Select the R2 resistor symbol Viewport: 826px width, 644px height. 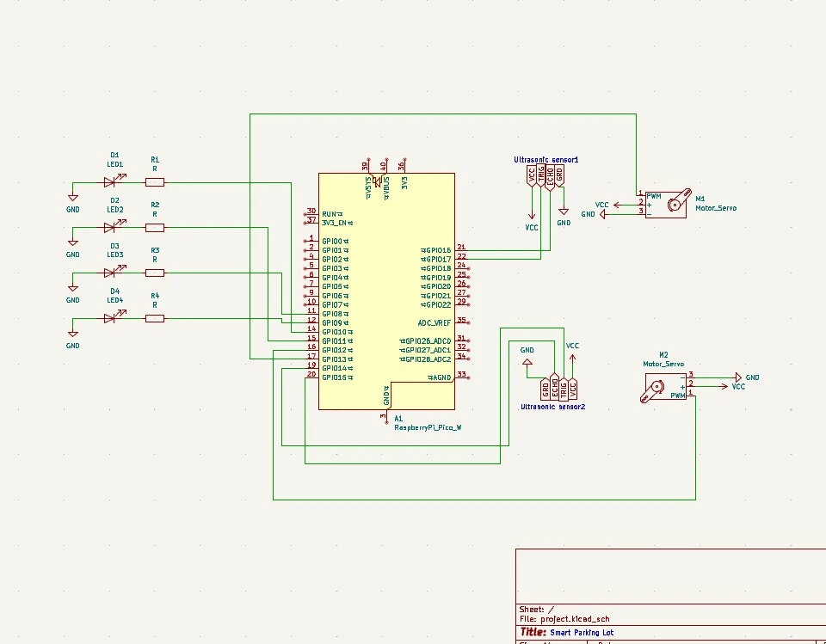155,228
